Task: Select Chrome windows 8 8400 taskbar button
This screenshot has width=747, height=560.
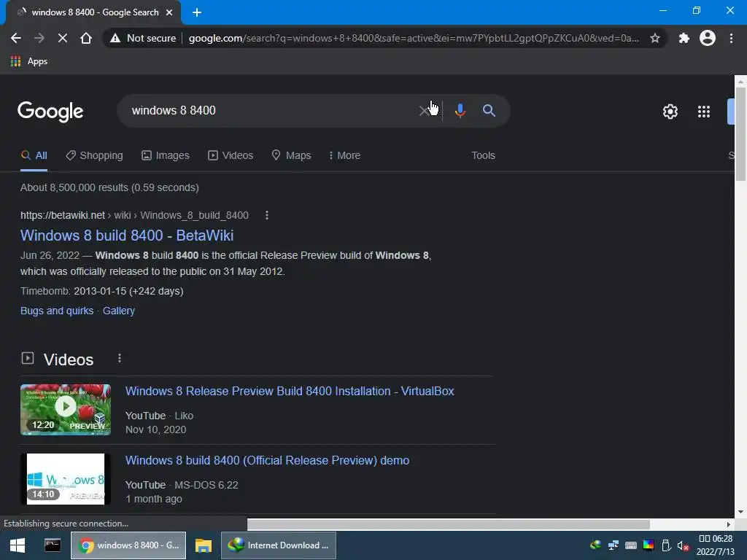Action: (128, 545)
